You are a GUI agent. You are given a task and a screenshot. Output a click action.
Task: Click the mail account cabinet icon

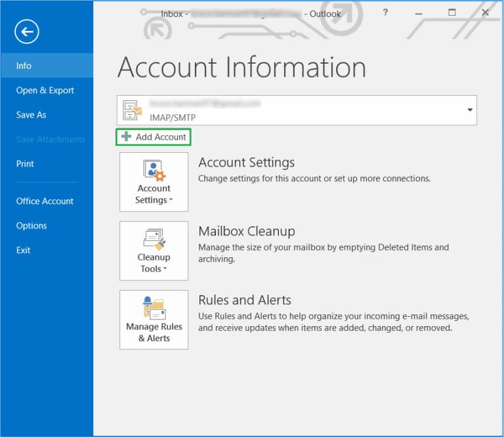132,110
